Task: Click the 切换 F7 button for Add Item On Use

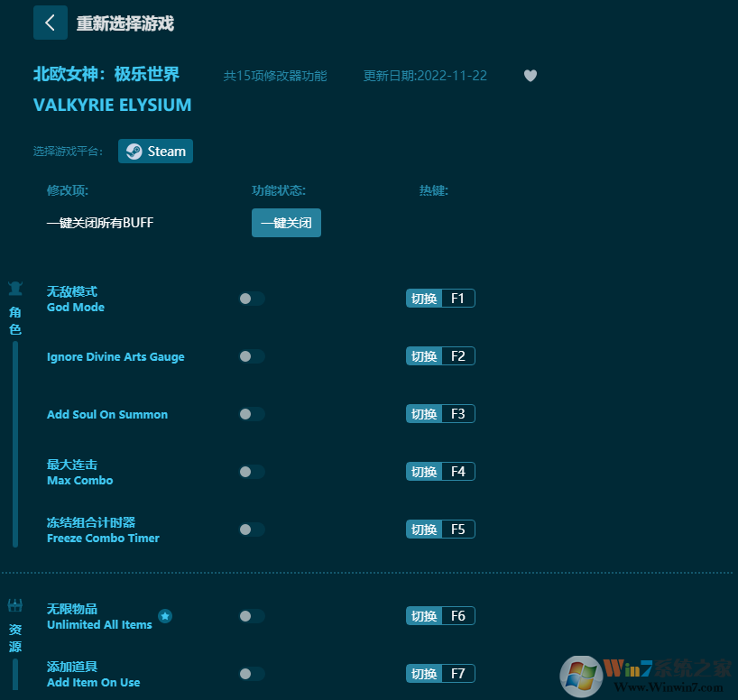Action: (440, 673)
